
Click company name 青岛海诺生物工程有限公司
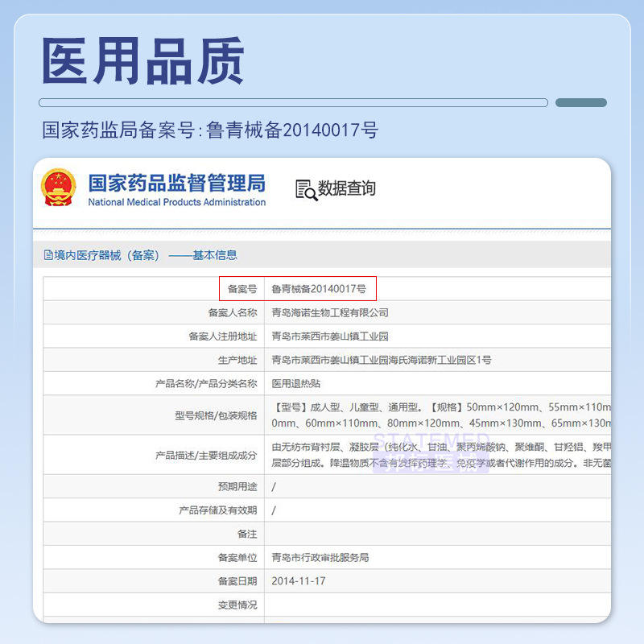tap(330, 312)
